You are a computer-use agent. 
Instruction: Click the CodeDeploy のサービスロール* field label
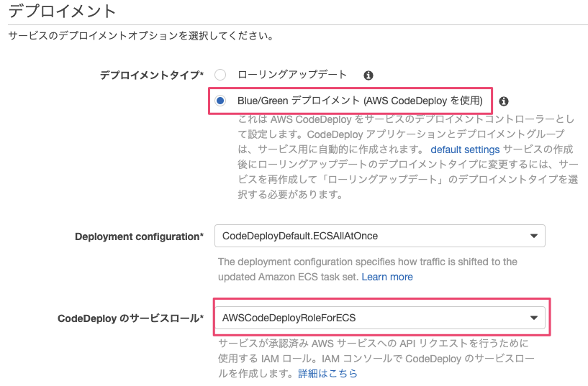click(x=130, y=318)
